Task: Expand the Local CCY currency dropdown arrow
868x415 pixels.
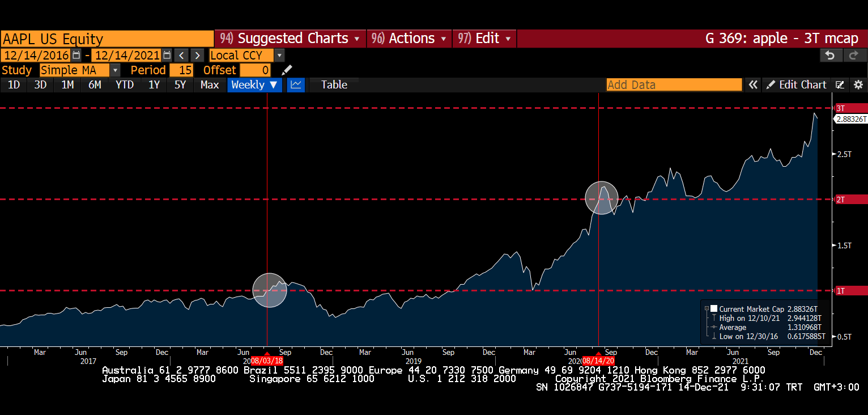Action: pyautogui.click(x=279, y=55)
